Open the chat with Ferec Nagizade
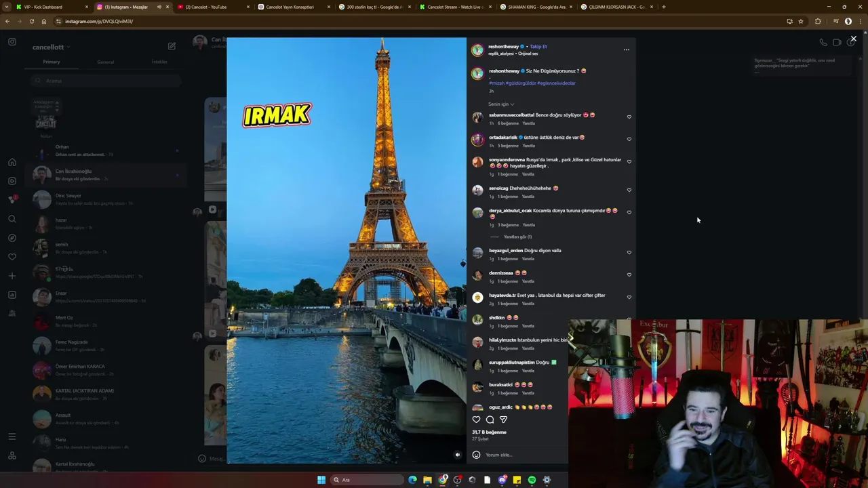Image resolution: width=868 pixels, height=488 pixels. (106, 346)
